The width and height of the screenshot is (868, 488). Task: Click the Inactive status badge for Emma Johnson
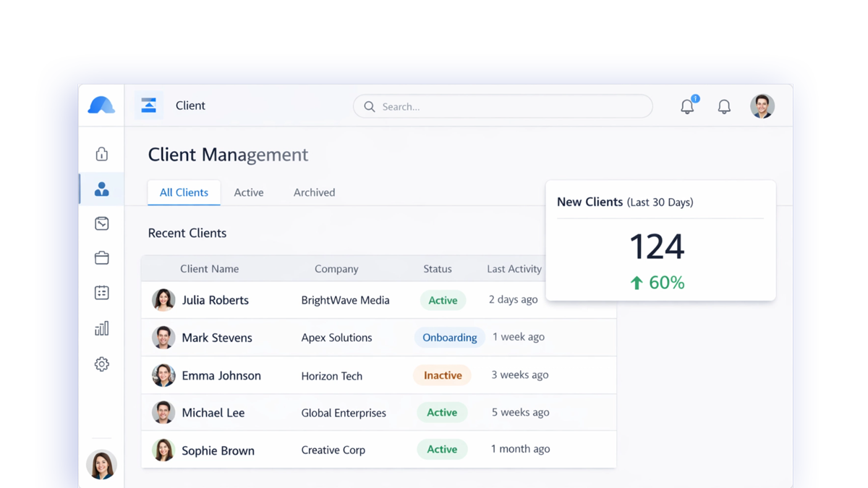[442, 375]
